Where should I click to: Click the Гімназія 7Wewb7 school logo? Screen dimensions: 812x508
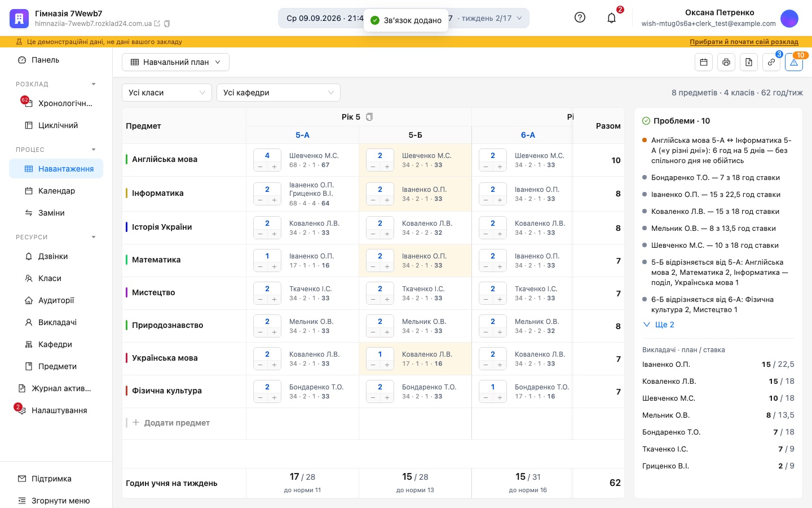click(19, 18)
